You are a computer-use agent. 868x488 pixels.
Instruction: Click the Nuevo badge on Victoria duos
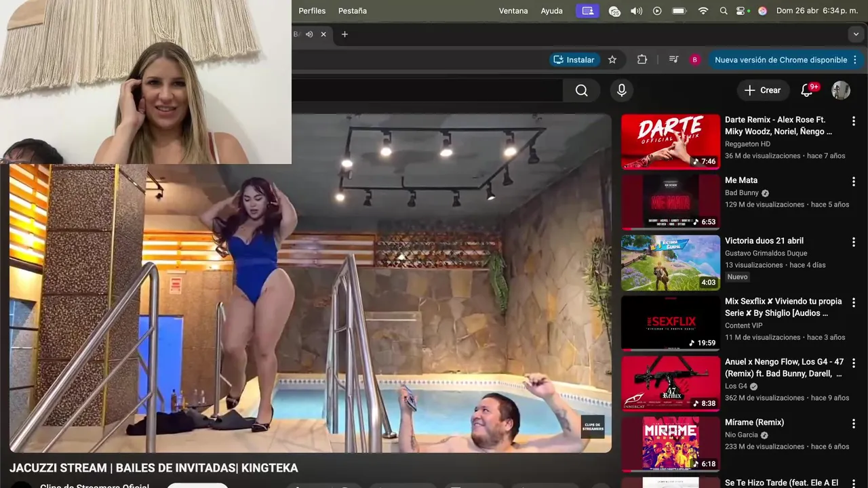(737, 277)
